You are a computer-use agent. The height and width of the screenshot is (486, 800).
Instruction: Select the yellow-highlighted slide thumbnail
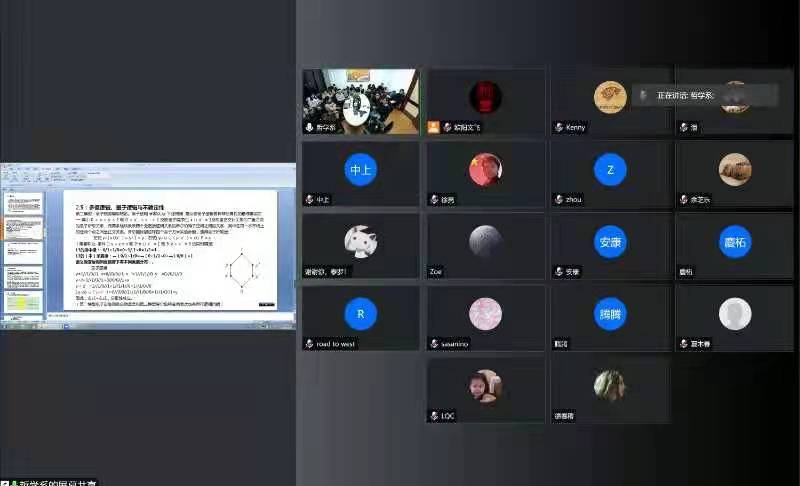click(20, 299)
